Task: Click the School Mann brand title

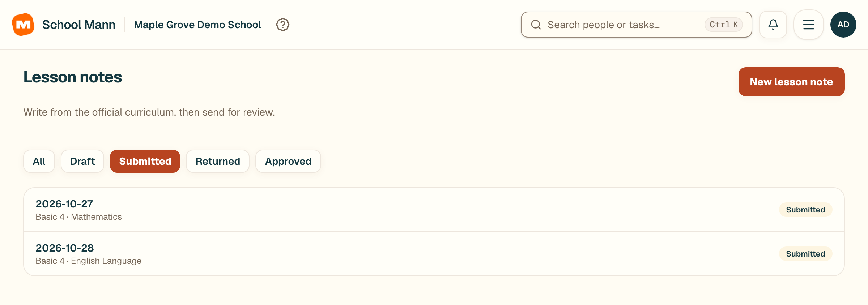Action: point(79,25)
